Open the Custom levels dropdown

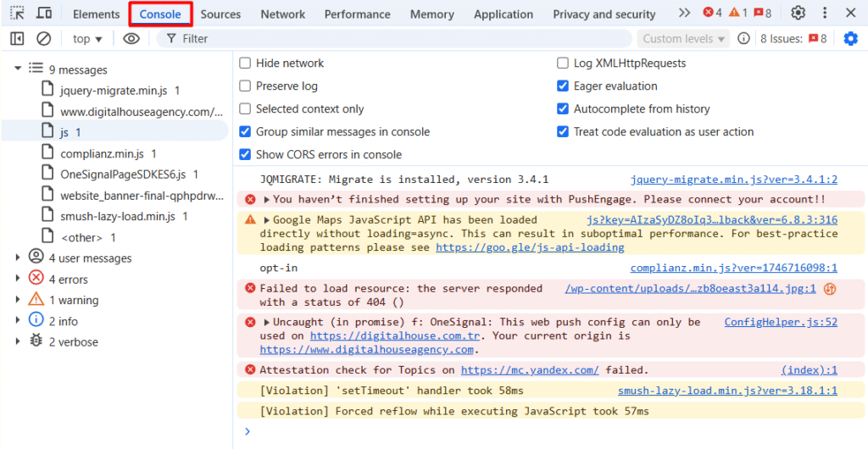coord(684,39)
